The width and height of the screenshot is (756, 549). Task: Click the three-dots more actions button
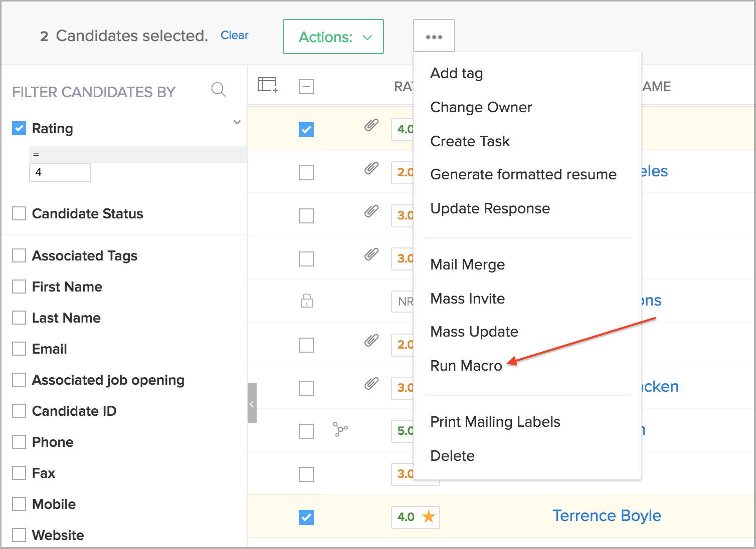click(x=434, y=37)
